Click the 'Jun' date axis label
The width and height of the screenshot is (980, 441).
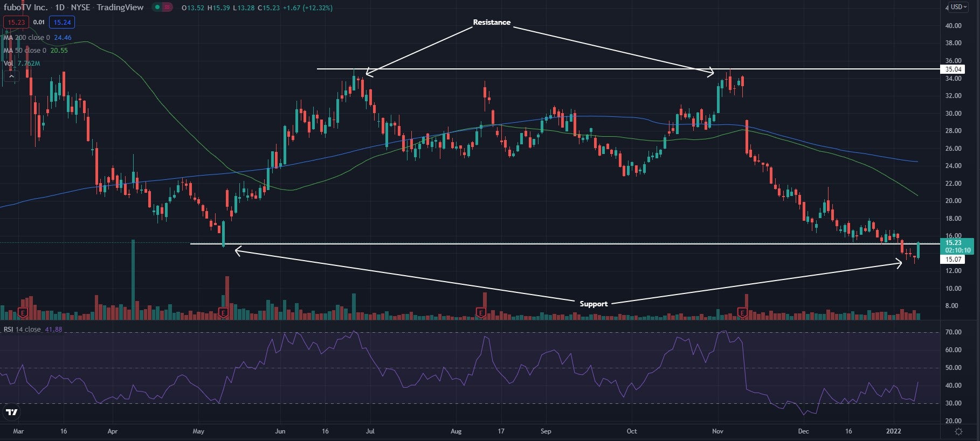click(280, 431)
